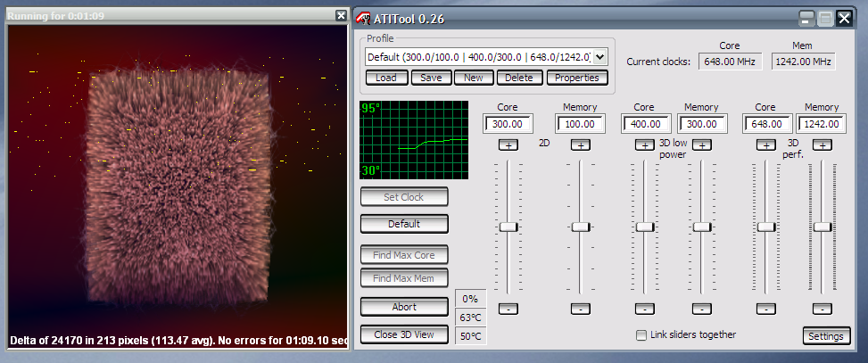This screenshot has width=868, height=363.
Task: Click the ATITool logo icon in title bar
Action: click(x=363, y=18)
